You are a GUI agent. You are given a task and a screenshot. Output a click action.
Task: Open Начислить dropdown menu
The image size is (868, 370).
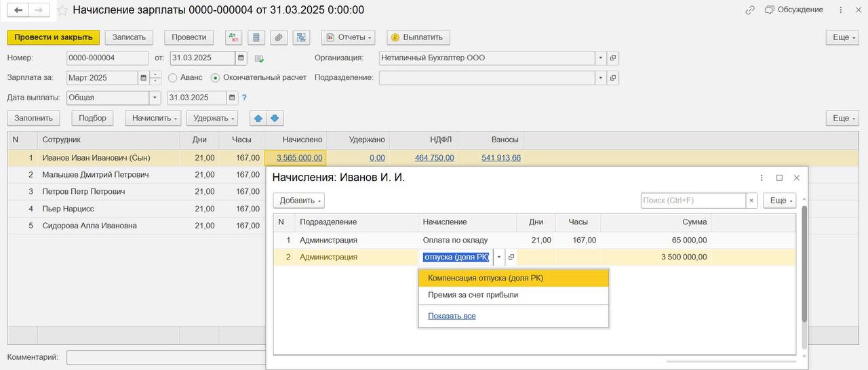click(x=153, y=118)
